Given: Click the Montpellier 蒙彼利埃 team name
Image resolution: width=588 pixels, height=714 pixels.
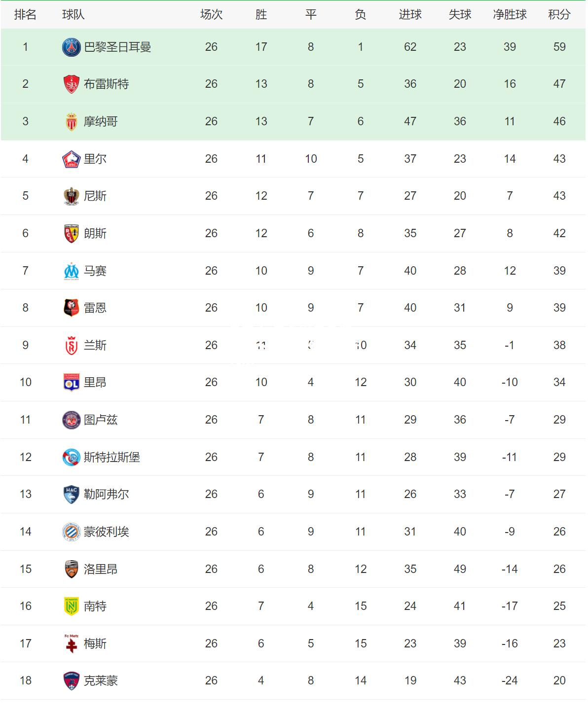Looking at the screenshot, I should click(x=107, y=532).
